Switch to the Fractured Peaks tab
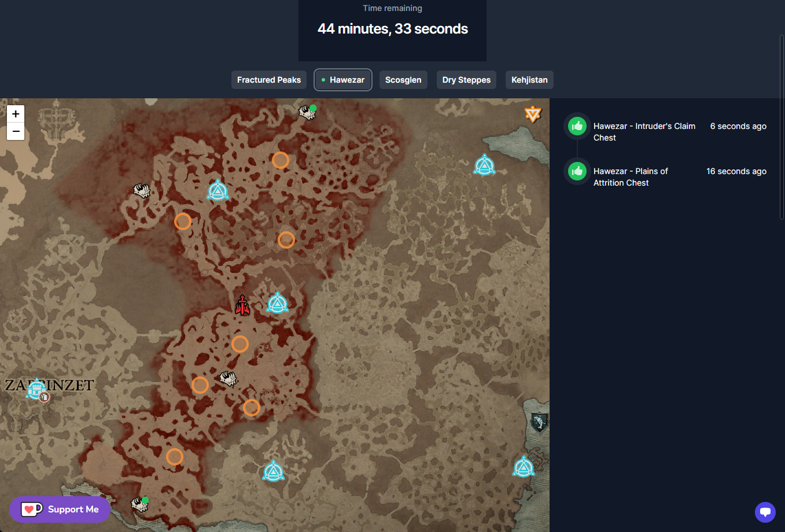Viewport: 785px width, 532px height. [x=269, y=80]
